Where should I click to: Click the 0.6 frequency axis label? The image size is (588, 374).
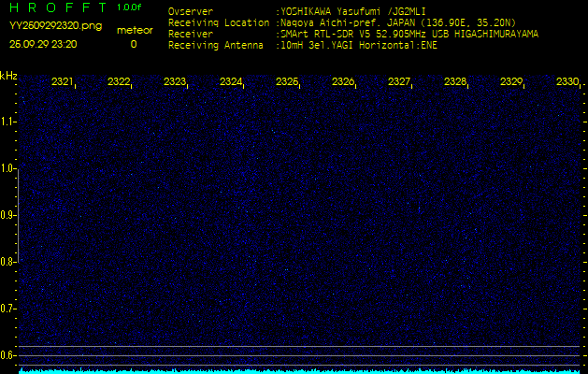(8, 355)
